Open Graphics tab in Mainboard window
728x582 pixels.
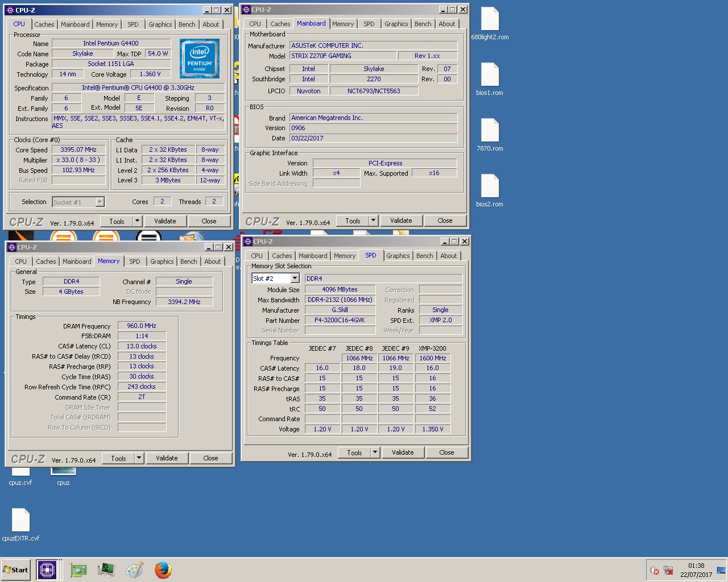point(396,24)
